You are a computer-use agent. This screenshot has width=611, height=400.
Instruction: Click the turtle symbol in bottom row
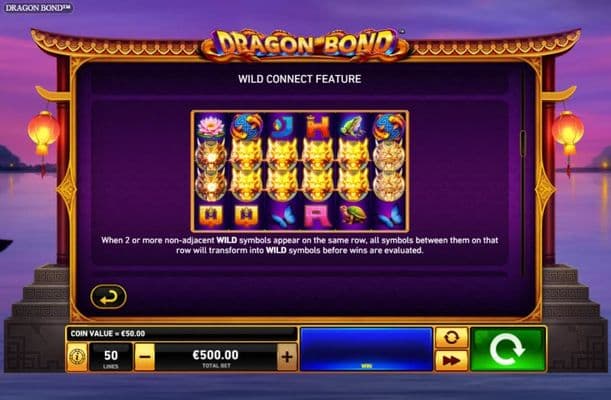[x=353, y=215]
